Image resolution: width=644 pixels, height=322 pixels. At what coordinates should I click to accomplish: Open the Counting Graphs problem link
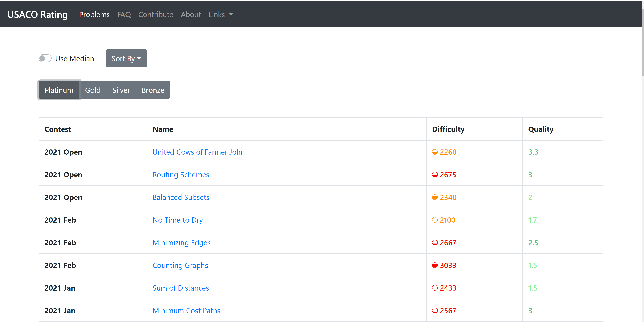click(180, 265)
